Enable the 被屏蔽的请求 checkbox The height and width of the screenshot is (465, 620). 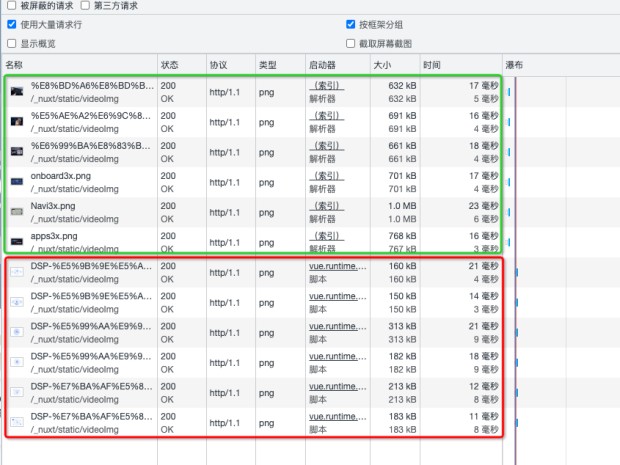11,6
